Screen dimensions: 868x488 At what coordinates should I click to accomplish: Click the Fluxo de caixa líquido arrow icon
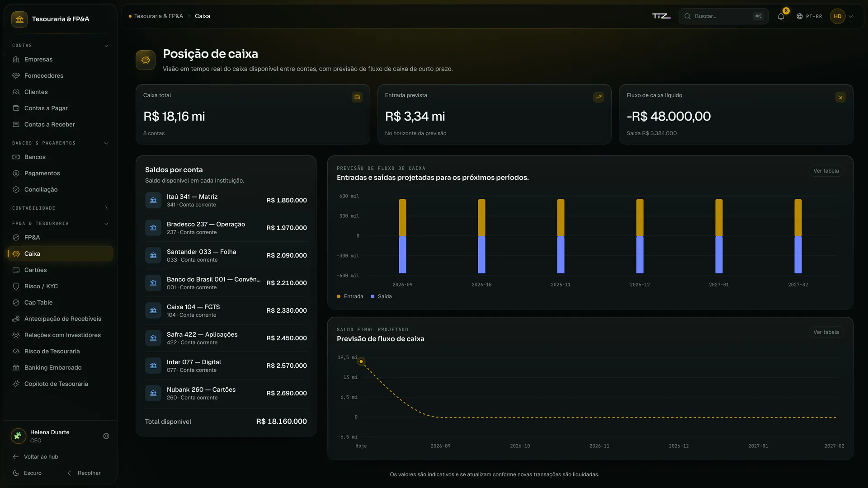pyautogui.click(x=840, y=97)
